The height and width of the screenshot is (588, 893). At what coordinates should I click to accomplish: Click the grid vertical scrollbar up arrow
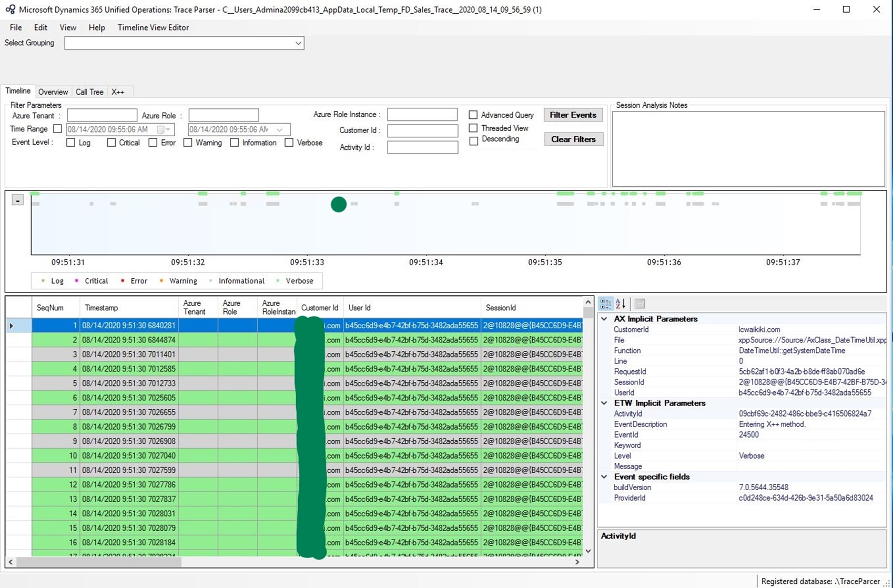[x=588, y=302]
